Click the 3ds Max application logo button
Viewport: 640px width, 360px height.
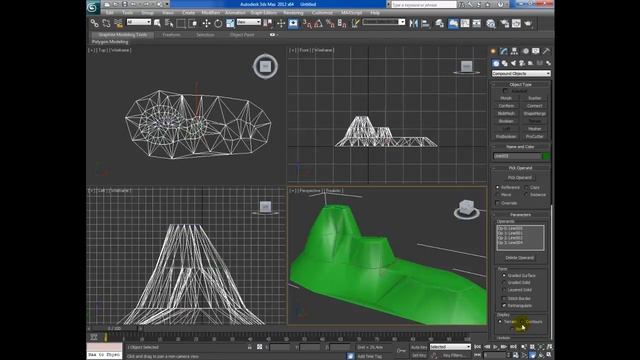pos(93,7)
